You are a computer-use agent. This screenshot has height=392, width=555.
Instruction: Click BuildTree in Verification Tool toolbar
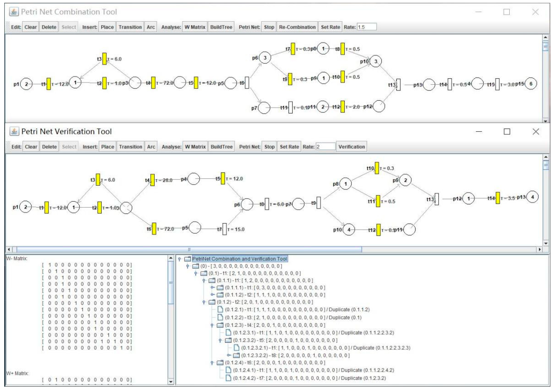(x=221, y=147)
